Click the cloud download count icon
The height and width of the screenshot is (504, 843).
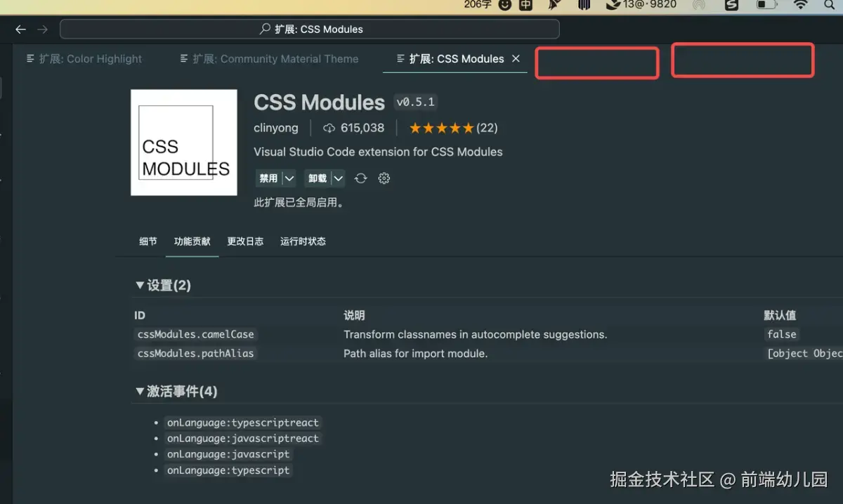coord(329,128)
